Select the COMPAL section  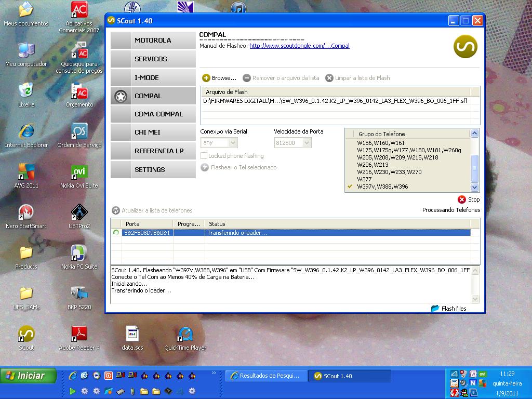[153, 96]
